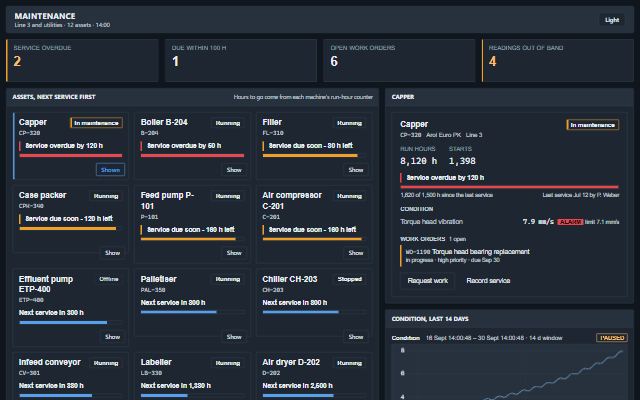Switch theme with the Light button

pos(612,20)
